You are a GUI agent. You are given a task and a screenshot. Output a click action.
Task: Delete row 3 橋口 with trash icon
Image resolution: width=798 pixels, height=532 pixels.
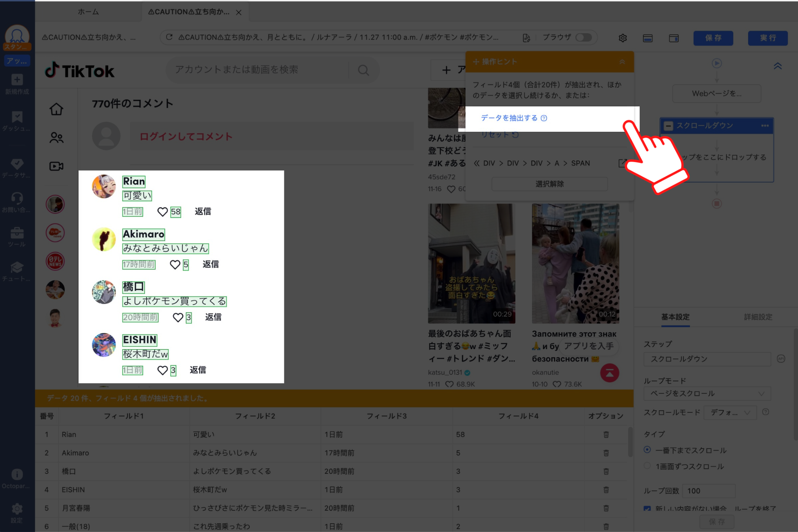(606, 471)
